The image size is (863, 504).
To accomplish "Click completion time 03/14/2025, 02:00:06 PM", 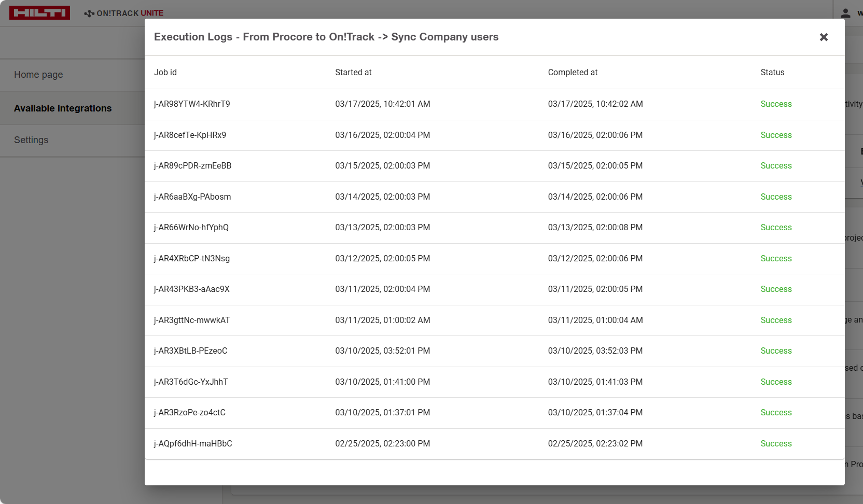I will pos(595,197).
